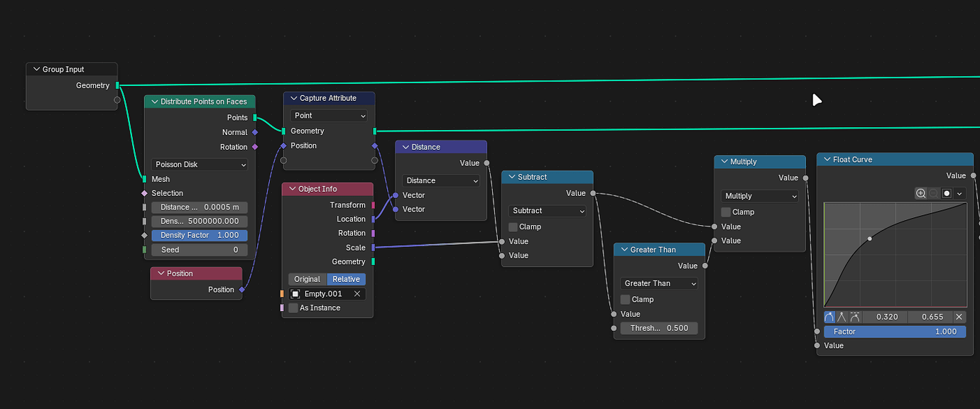
Task: Click Position node output socket
Action: click(242, 290)
